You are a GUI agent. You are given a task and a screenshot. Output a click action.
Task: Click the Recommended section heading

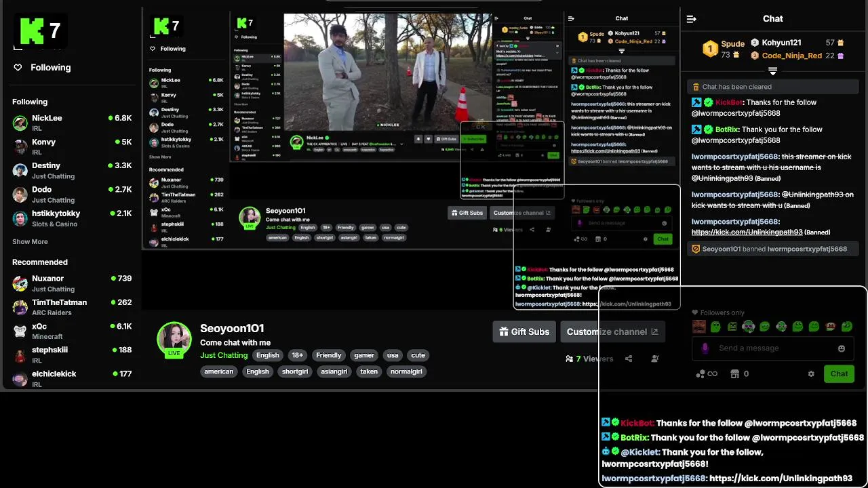40,262
